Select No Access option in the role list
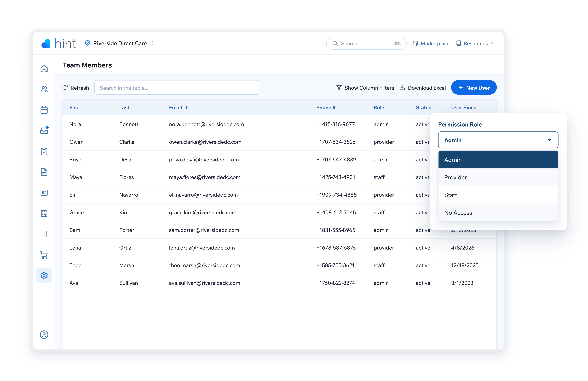 tap(498, 212)
